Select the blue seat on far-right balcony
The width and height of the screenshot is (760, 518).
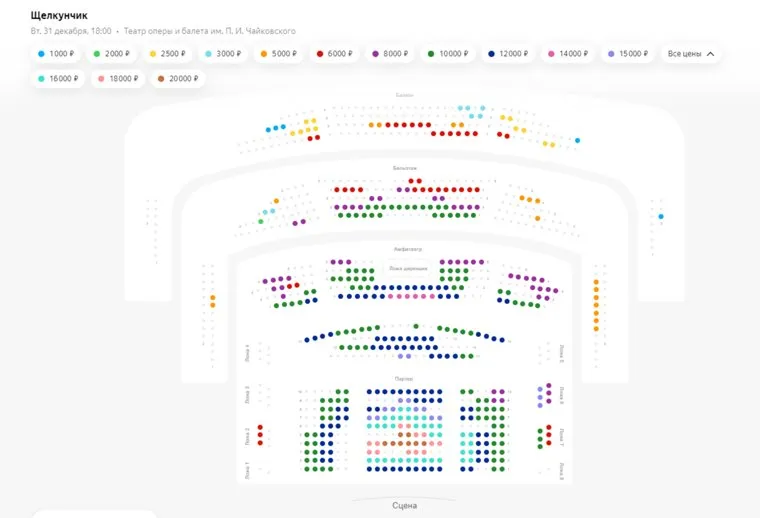(x=661, y=216)
